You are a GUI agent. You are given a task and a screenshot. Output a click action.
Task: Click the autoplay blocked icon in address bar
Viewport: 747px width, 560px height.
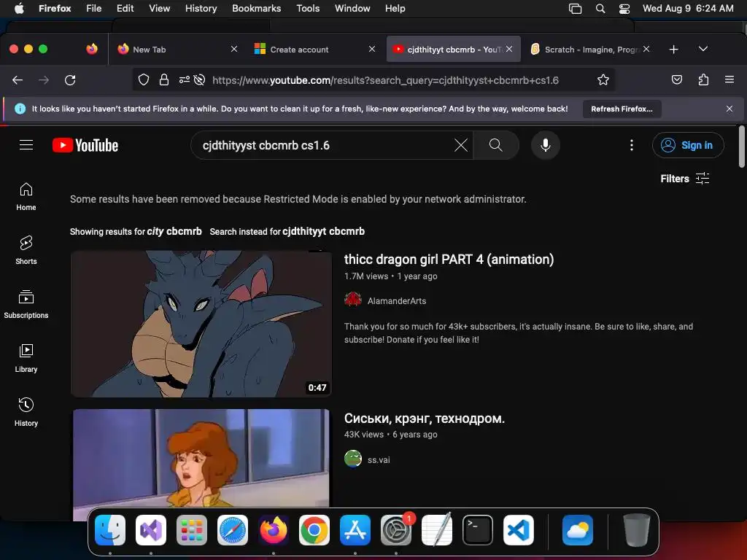click(200, 80)
